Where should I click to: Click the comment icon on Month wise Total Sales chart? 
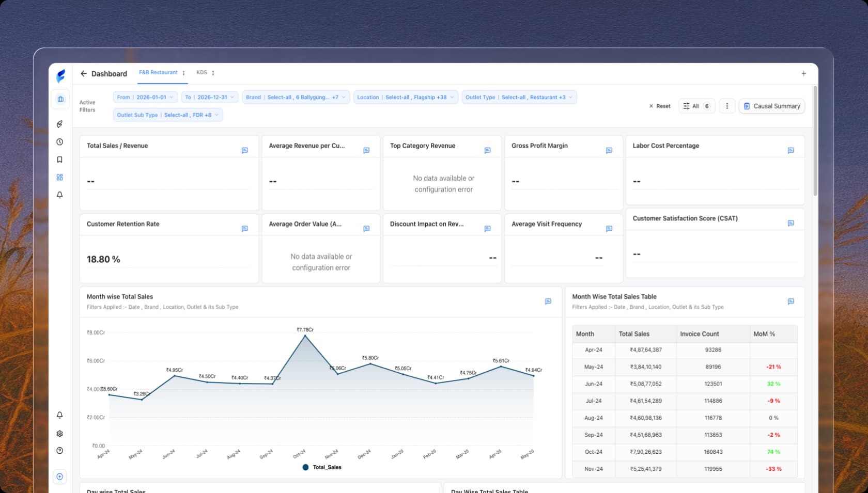tap(548, 301)
